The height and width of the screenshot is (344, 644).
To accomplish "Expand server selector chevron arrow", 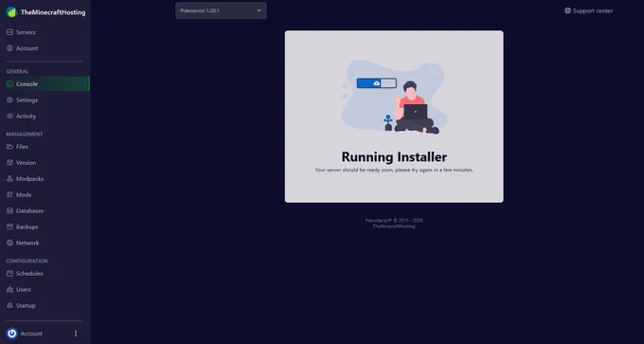I will click(259, 10).
